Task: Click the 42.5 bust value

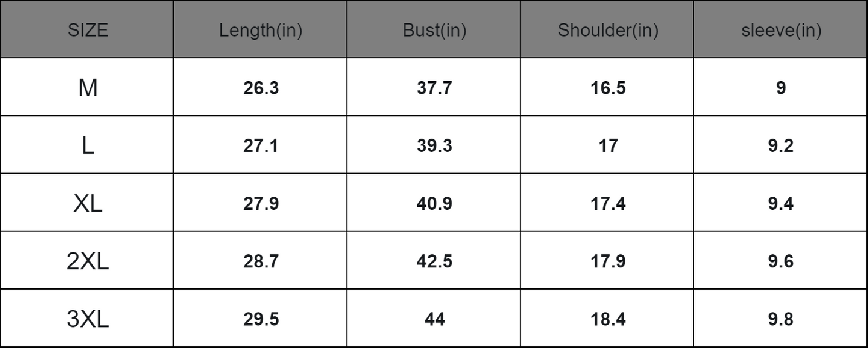Action: (x=434, y=262)
